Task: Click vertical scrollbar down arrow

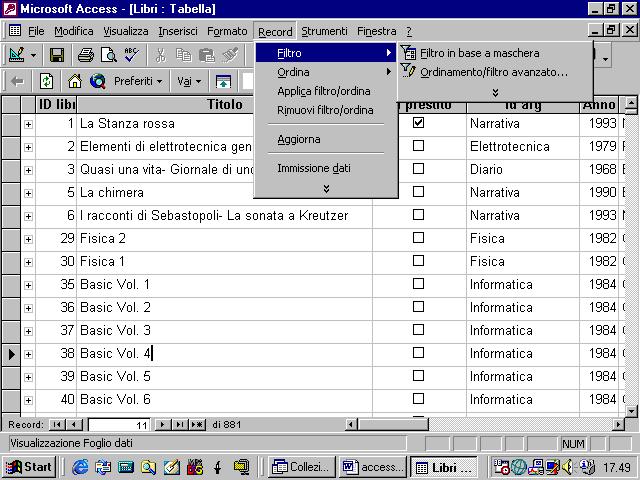Action: (x=631, y=411)
